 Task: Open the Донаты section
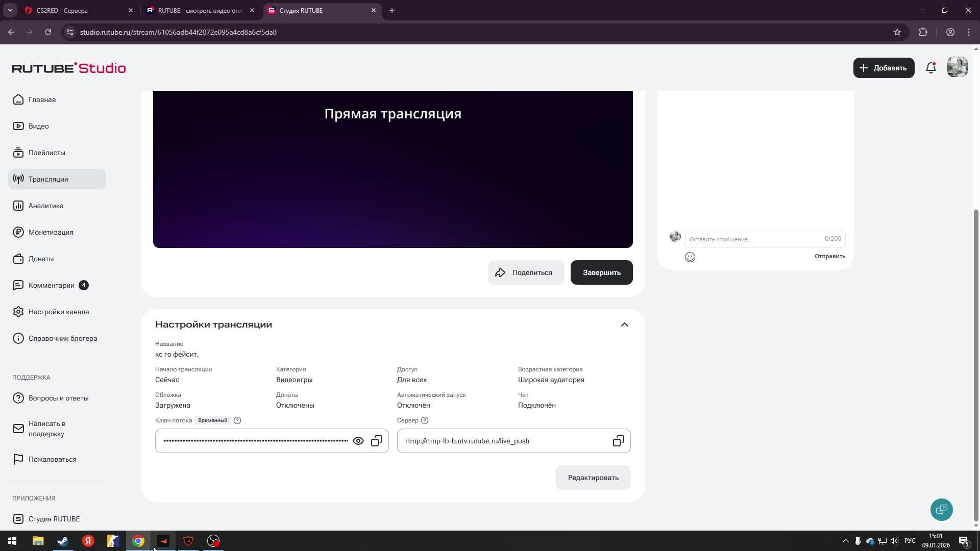(x=41, y=259)
